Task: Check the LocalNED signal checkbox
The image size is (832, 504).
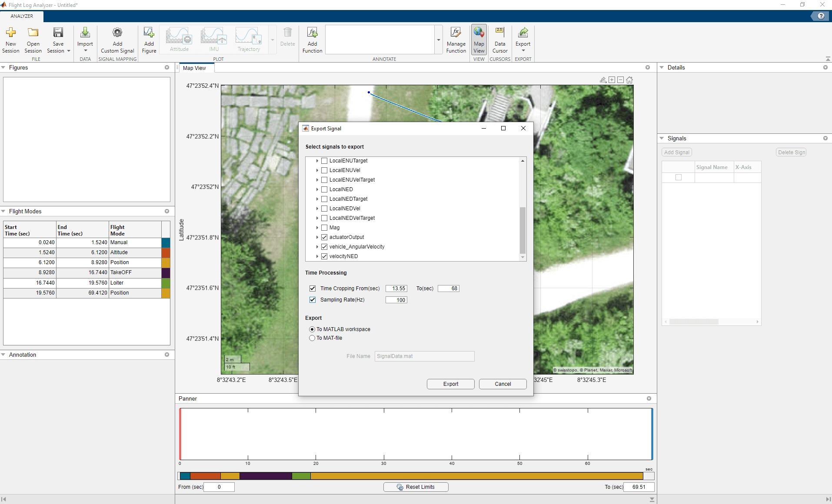Action: coord(324,189)
